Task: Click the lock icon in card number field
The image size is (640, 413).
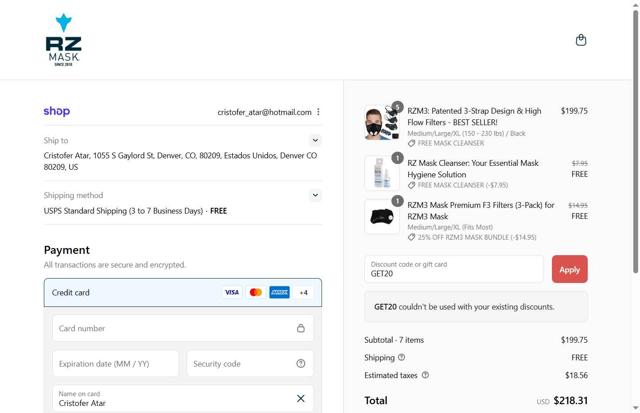Action: pyautogui.click(x=301, y=328)
